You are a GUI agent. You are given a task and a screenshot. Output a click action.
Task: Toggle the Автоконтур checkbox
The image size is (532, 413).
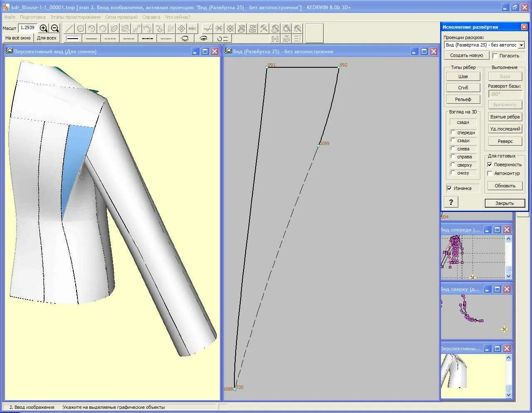[x=490, y=173]
